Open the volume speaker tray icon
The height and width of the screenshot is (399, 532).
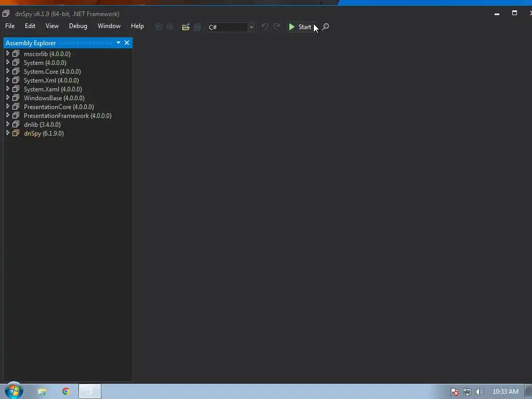tap(479, 392)
